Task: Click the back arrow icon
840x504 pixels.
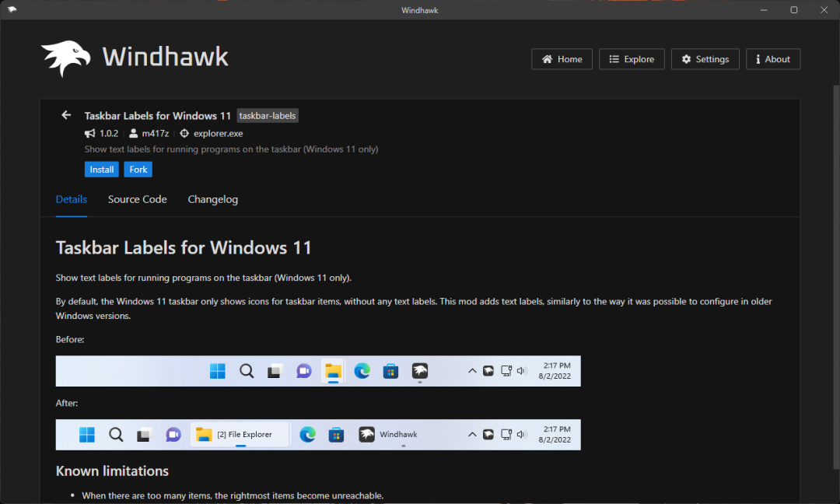Action: [66, 115]
